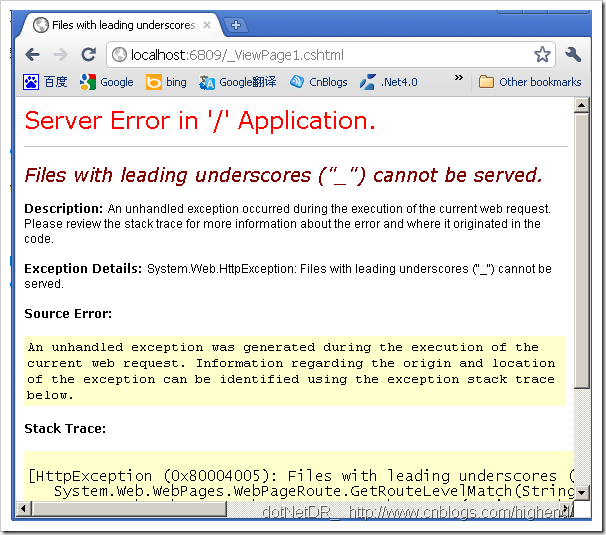The height and width of the screenshot is (535, 606).
Task: Open the Other bookmarks folder
Action: coord(530,82)
